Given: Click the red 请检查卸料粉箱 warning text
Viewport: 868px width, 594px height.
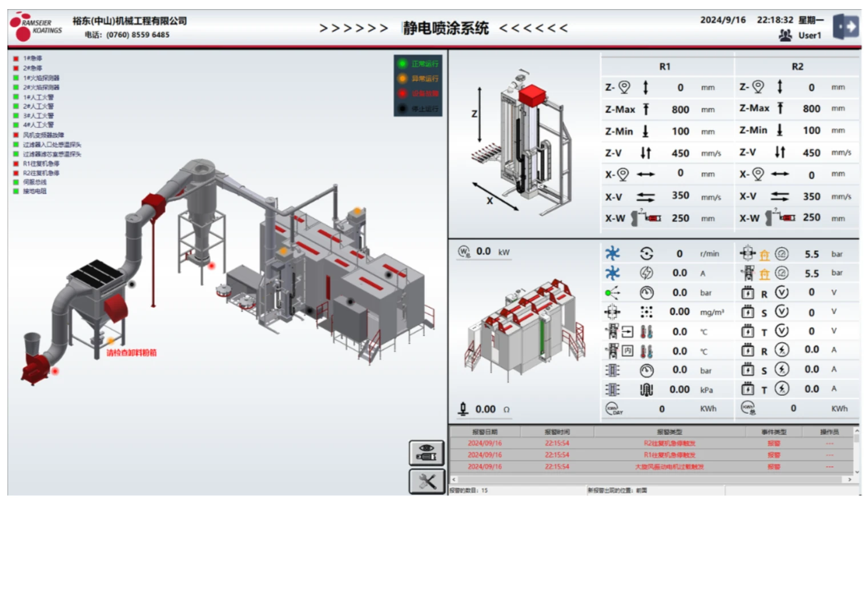Looking at the screenshot, I should pyautogui.click(x=131, y=353).
